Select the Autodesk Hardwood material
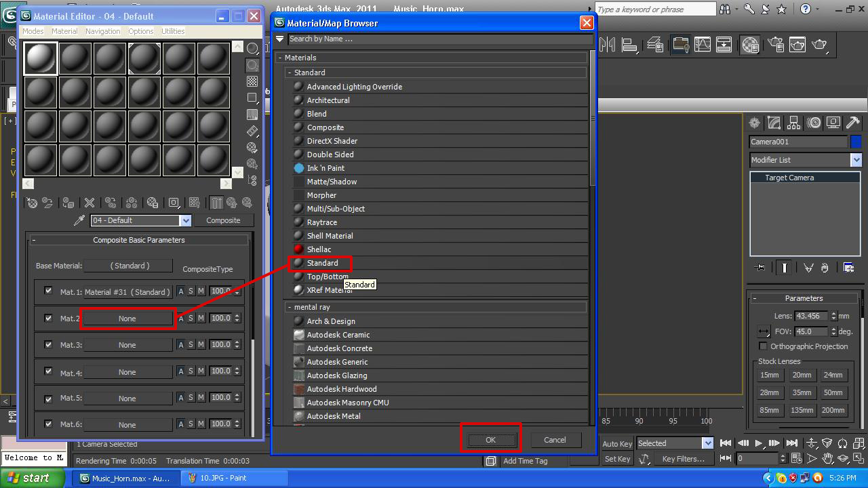This screenshot has width=868, height=488. 342,389
